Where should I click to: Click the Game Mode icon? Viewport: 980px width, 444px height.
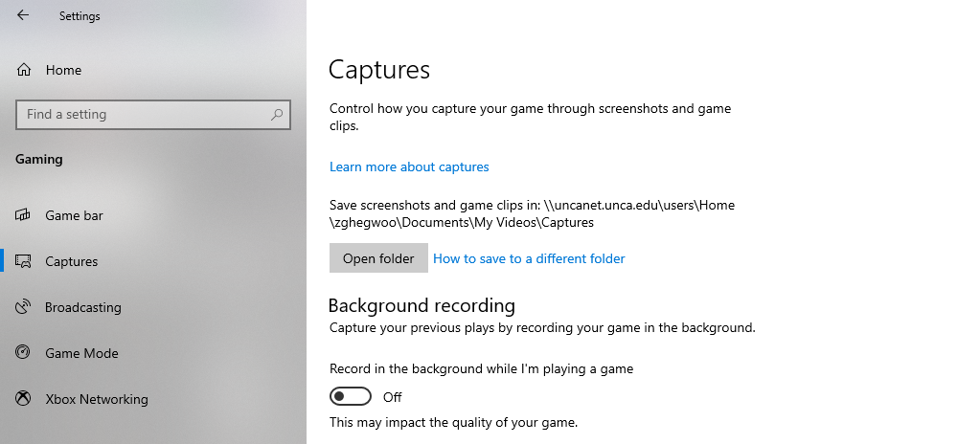pyautogui.click(x=24, y=353)
